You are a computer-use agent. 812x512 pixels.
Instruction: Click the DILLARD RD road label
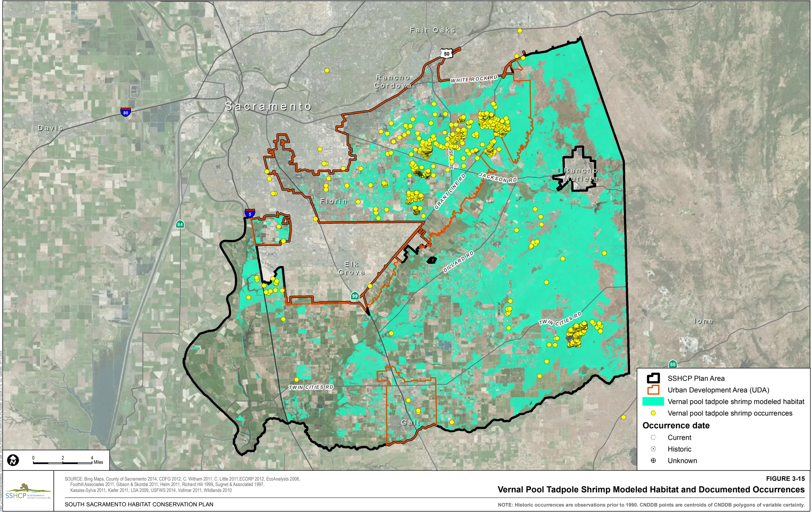click(x=458, y=262)
